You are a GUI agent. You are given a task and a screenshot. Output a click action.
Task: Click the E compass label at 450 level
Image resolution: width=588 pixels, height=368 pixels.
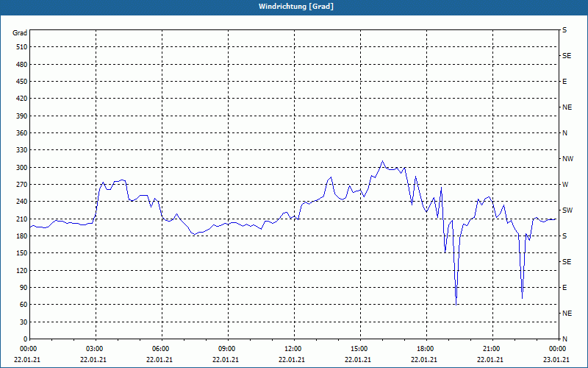564,82
